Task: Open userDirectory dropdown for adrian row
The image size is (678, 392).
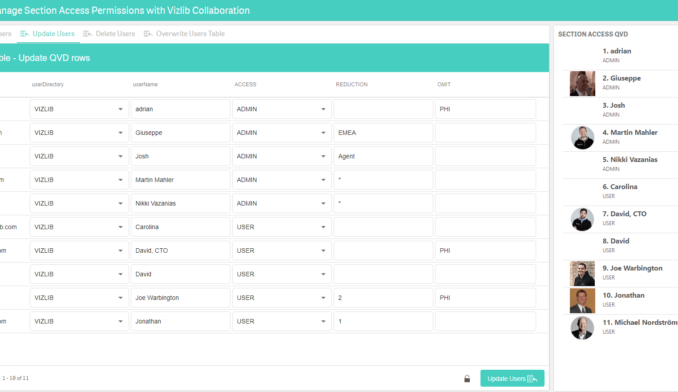Action: click(79, 109)
